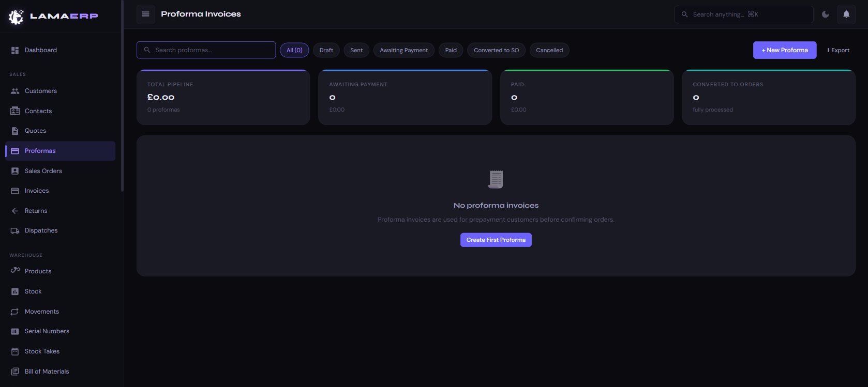Open Customers from the sidebar

tap(40, 91)
